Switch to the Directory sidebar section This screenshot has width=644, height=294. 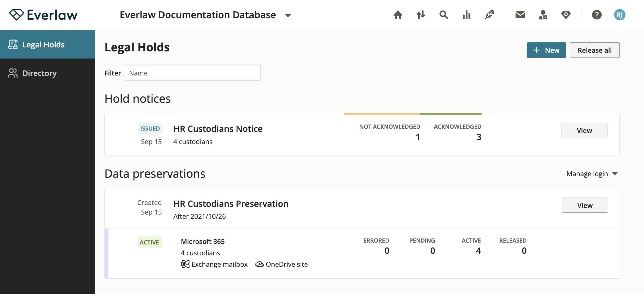coord(39,73)
